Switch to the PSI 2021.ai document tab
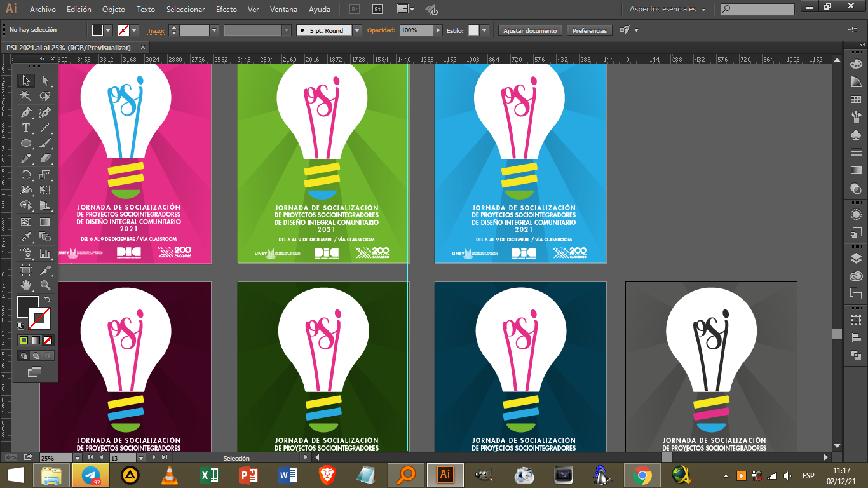The height and width of the screenshot is (488, 868). pyautogui.click(x=69, y=48)
